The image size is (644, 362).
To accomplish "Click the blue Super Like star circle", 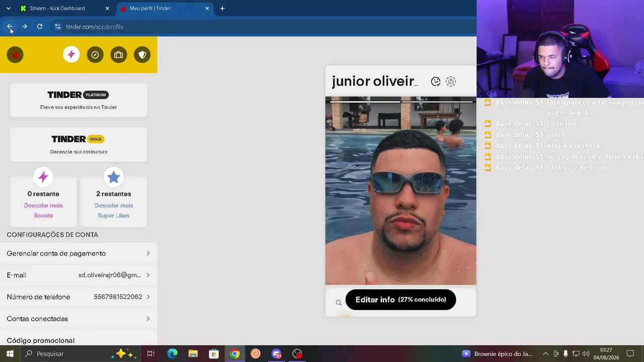I will (x=114, y=177).
